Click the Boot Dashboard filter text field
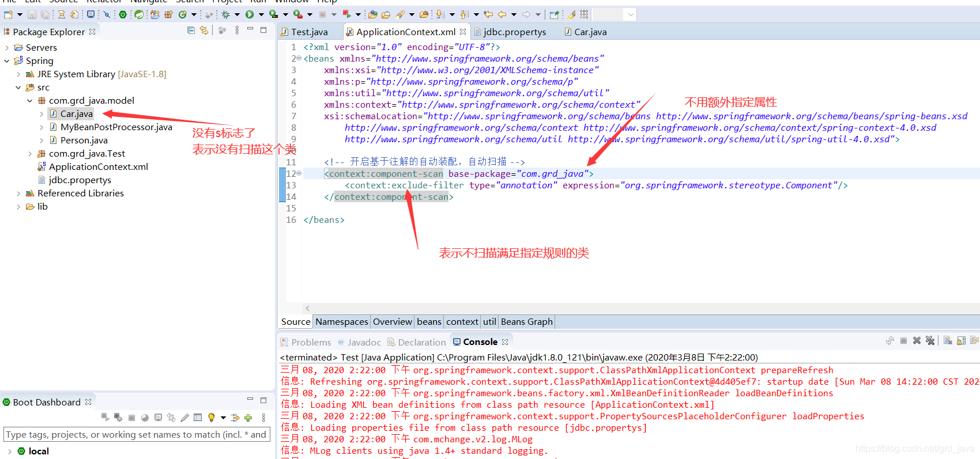Image resolution: width=980 pixels, height=459 pixels. point(137,435)
